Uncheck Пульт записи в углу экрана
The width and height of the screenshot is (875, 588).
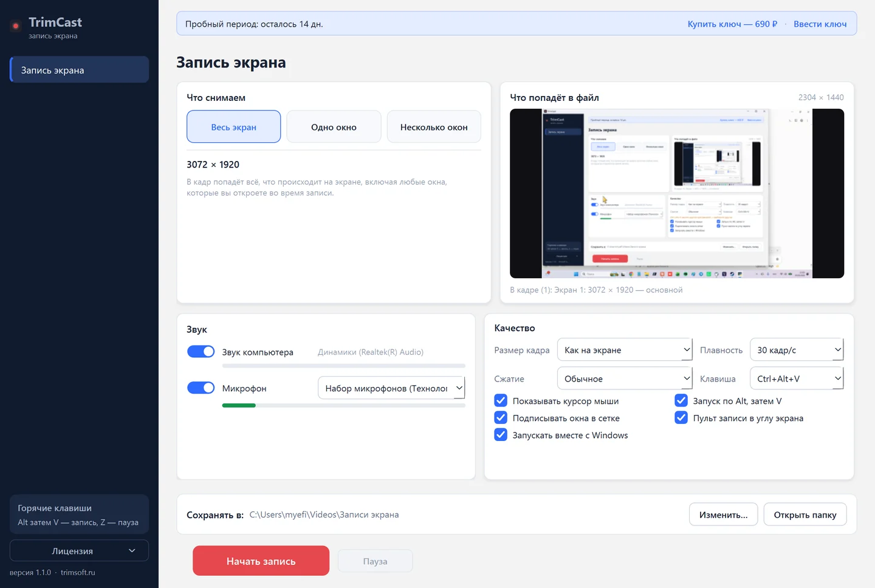click(x=681, y=418)
